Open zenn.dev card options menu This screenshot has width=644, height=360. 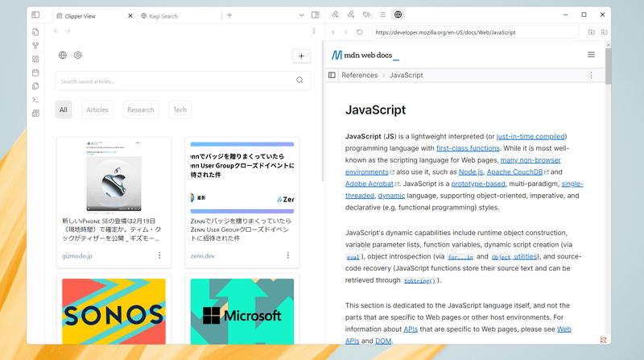(288, 255)
